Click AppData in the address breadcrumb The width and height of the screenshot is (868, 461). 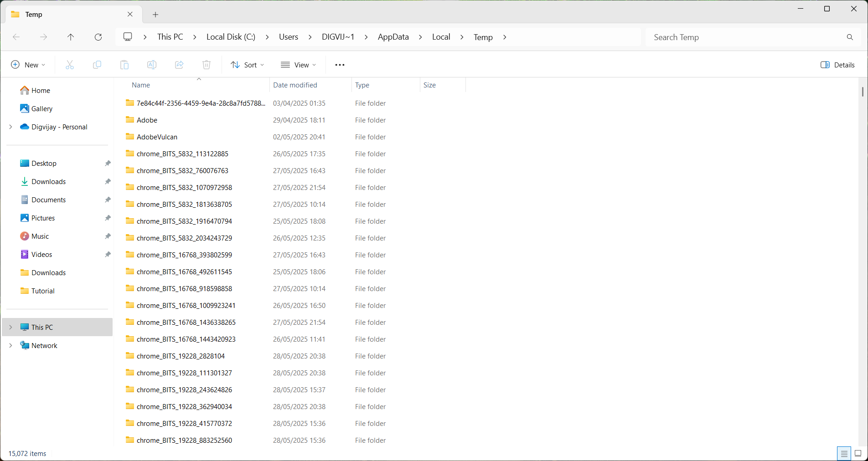pos(393,37)
